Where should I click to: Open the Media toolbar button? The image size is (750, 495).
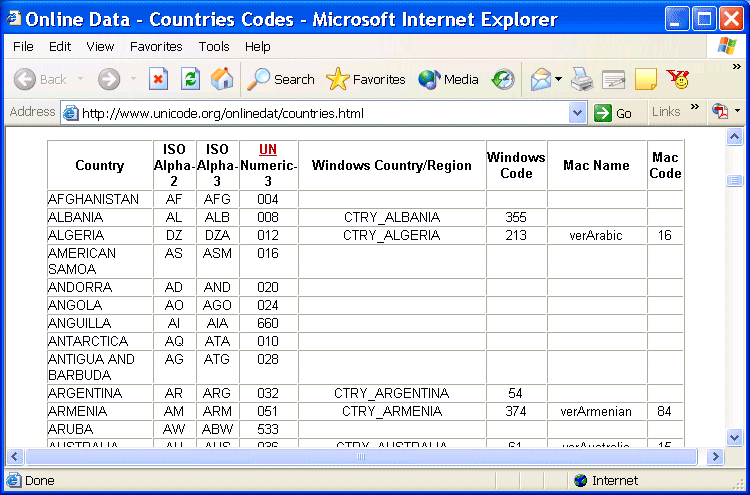point(448,79)
